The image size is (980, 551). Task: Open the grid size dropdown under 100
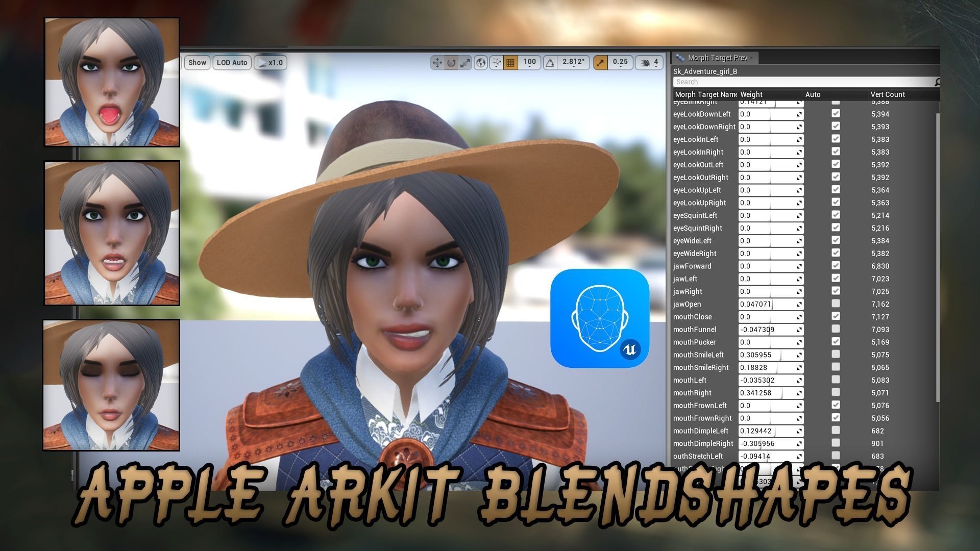[529, 62]
